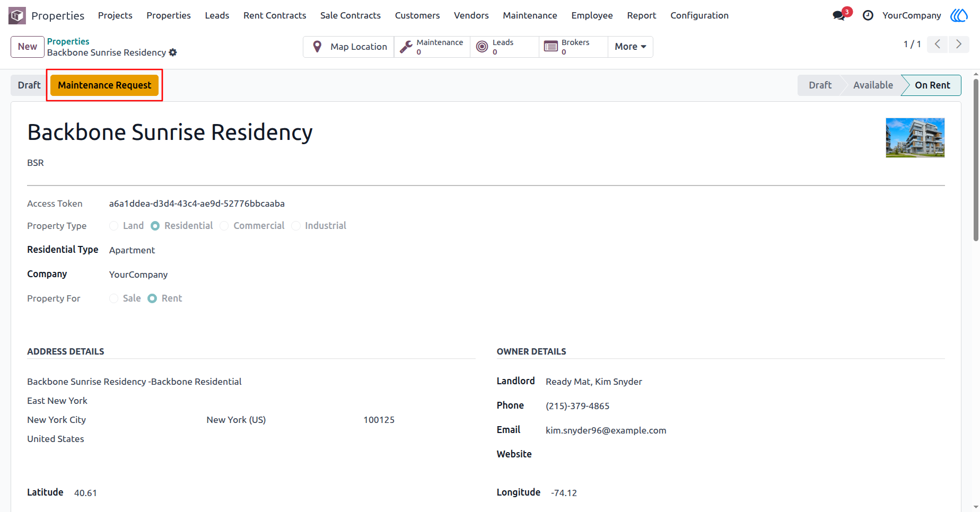The height and width of the screenshot is (512, 980).
Task: Click the New button
Action: click(27, 47)
